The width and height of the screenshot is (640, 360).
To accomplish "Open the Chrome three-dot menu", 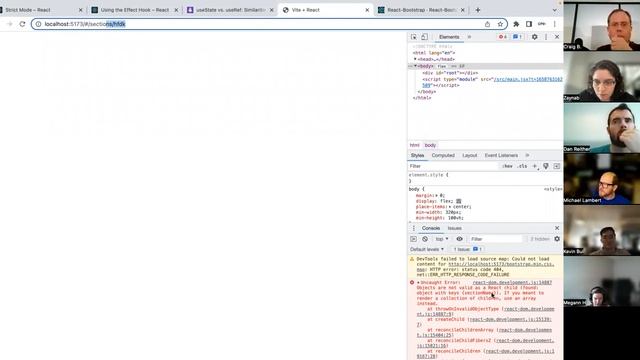I will 555,24.
